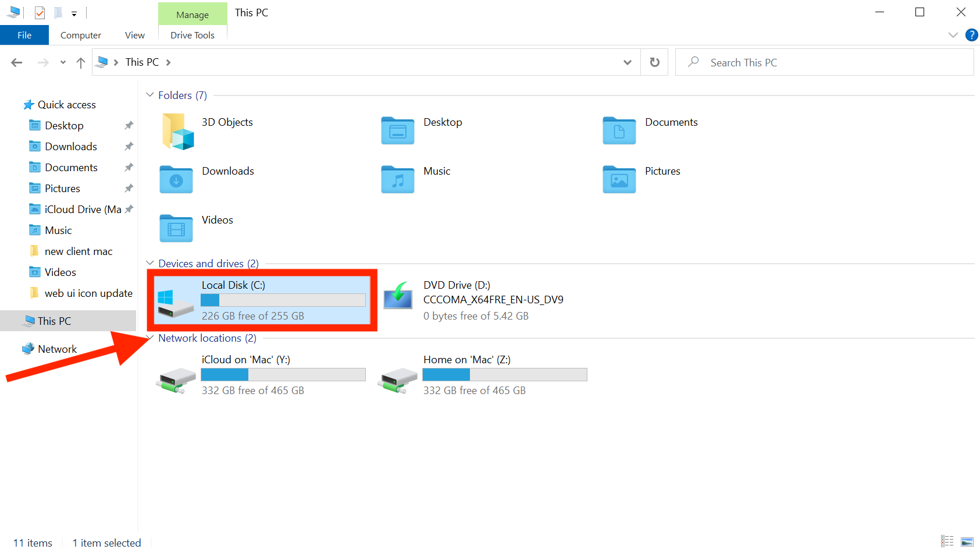980x553 pixels.
Task: Collapse the Folders (7) group
Action: 150,95
